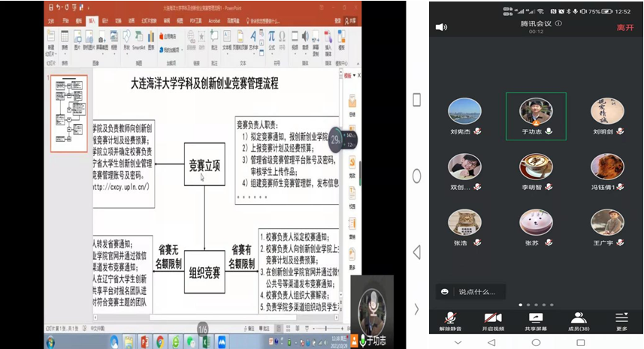Open meeting info icon beside 腾讯会议
644x349 pixels.
[x=558, y=23]
